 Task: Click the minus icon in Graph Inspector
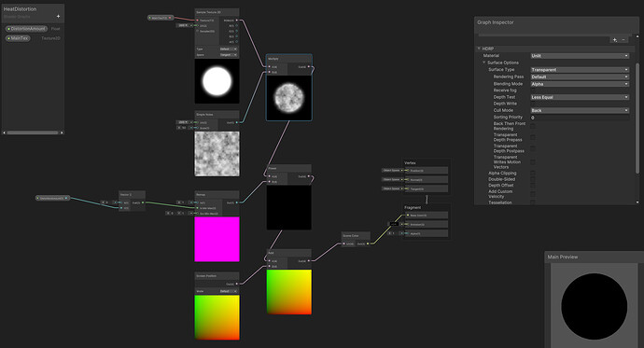[x=623, y=40]
